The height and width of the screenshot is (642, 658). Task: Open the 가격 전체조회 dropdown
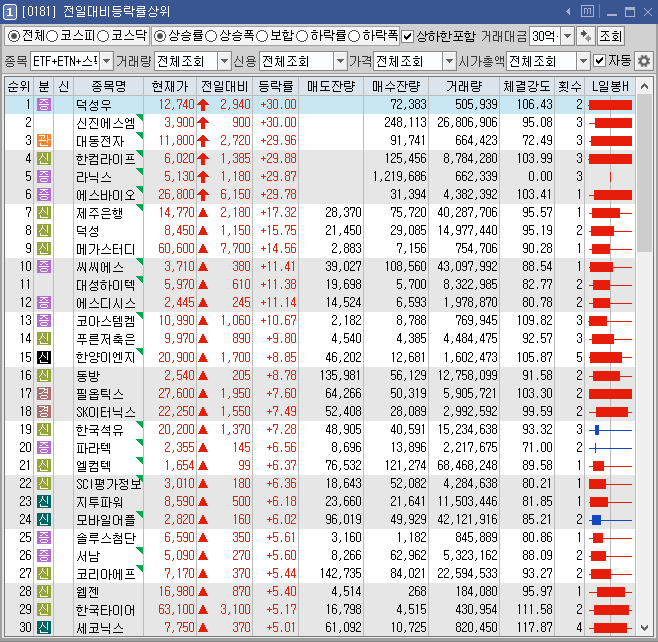click(x=449, y=61)
